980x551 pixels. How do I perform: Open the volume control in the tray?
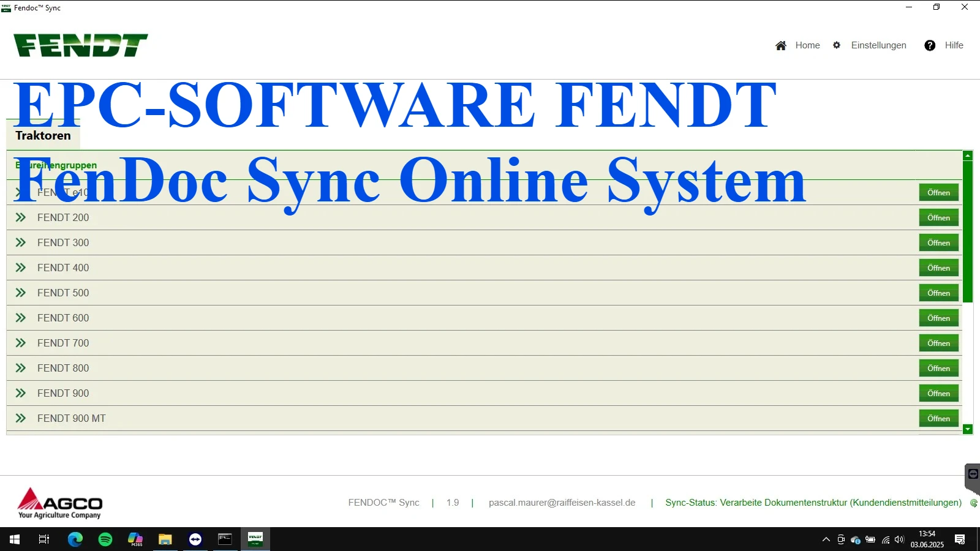click(899, 539)
